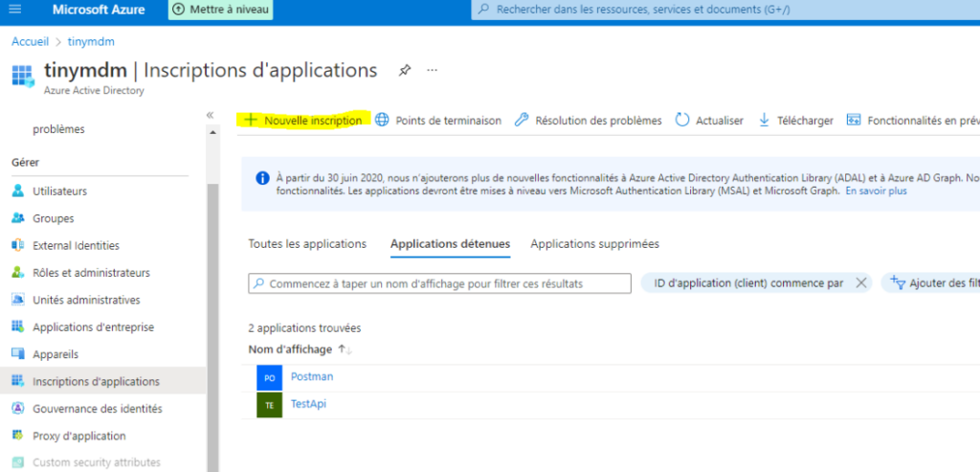Open the ellipsis more options in header
This screenshot has height=472, width=980.
pyautogui.click(x=432, y=70)
